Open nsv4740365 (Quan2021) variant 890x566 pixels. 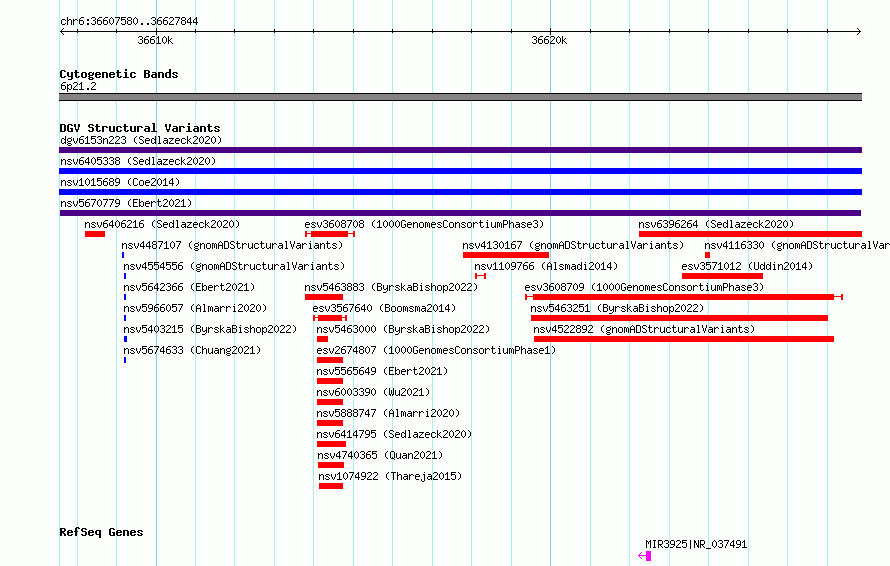(380, 455)
